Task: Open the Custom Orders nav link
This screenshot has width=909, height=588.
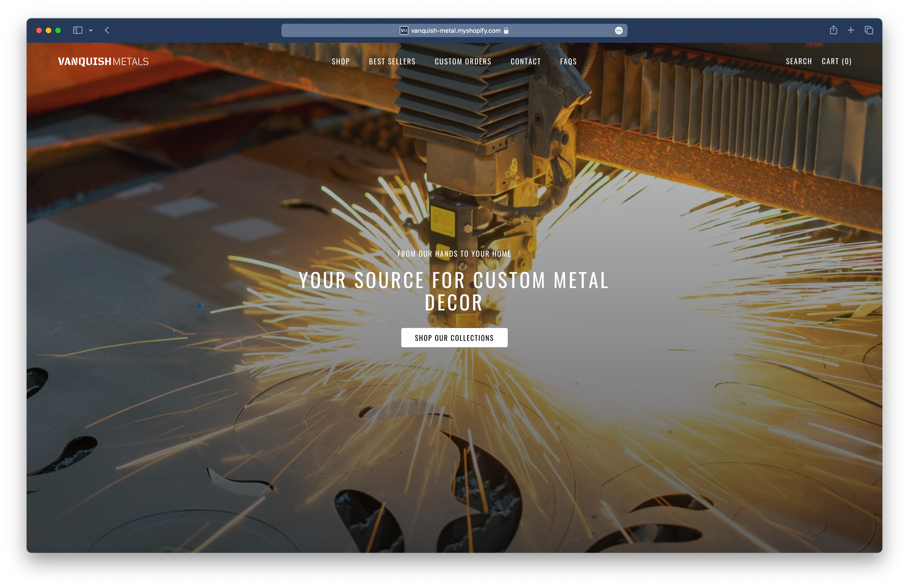Action: [x=463, y=62]
